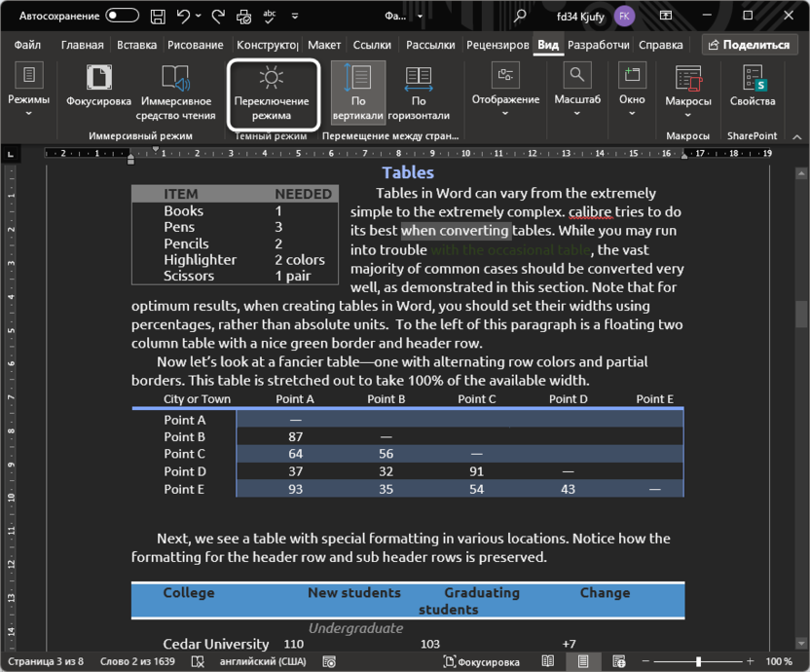810x672 pixels.
Task: Toggle the AutoSave switch
Action: (x=122, y=16)
